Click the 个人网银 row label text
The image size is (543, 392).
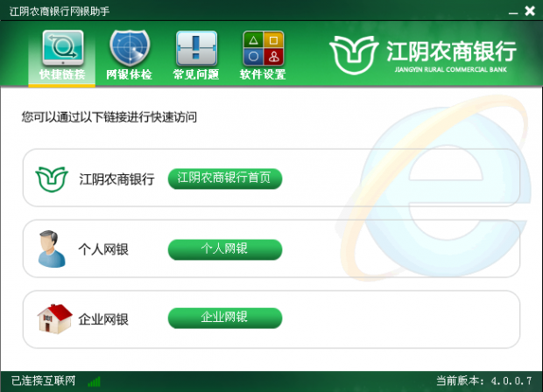coord(103,249)
